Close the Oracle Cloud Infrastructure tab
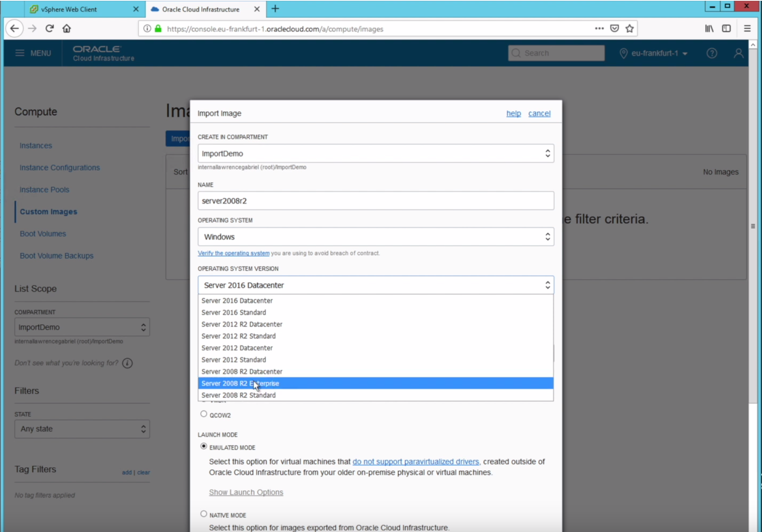 257,9
